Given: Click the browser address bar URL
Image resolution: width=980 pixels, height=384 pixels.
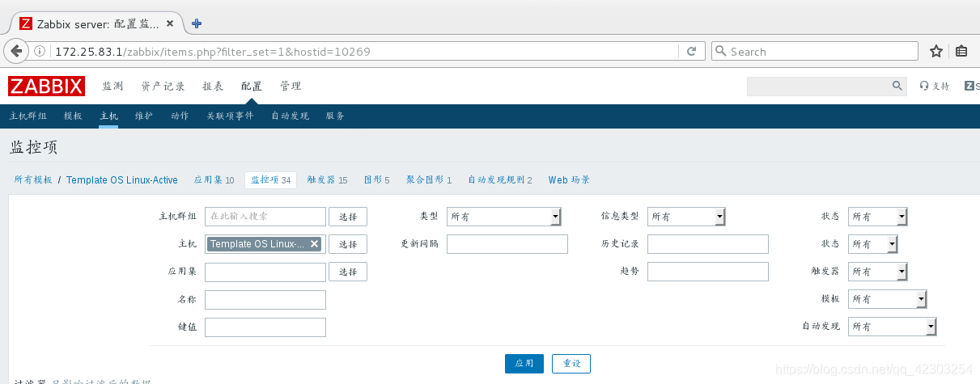Looking at the screenshot, I should (213, 52).
